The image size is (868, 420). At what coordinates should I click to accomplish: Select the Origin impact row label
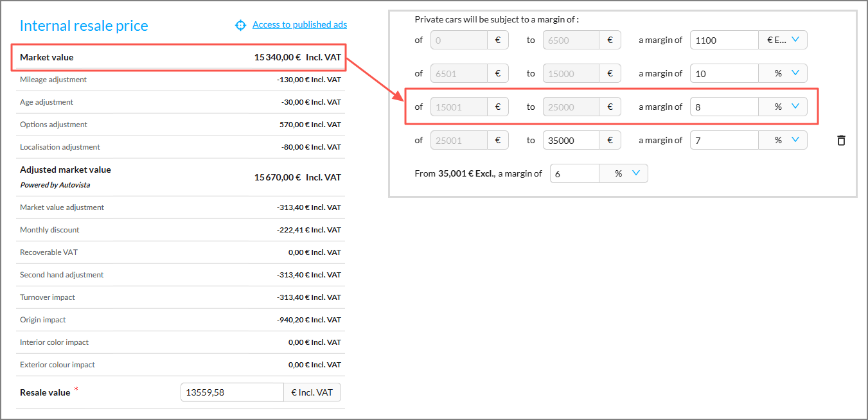click(x=43, y=320)
